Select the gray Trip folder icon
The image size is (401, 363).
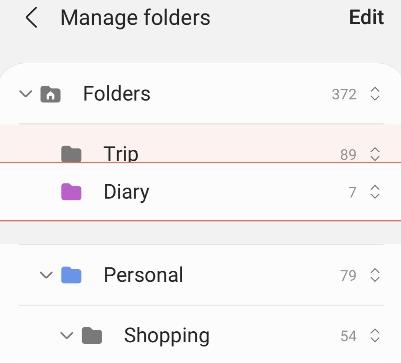point(71,154)
